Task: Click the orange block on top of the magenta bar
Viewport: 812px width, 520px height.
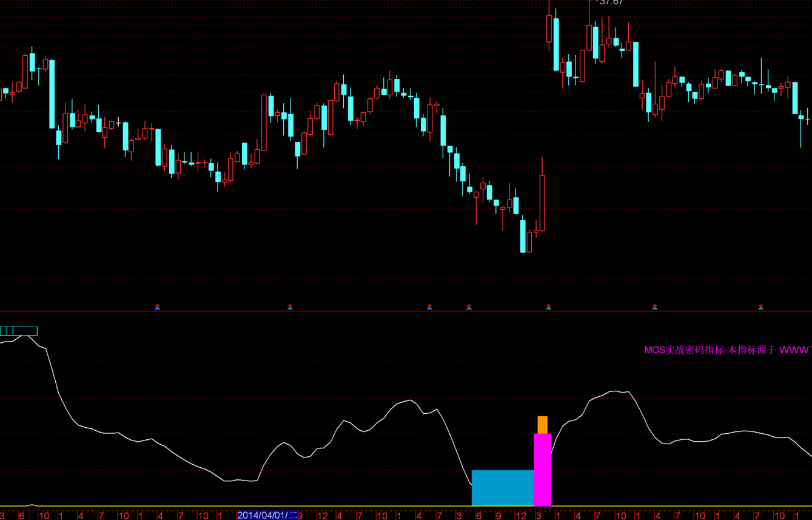Action: point(543,425)
